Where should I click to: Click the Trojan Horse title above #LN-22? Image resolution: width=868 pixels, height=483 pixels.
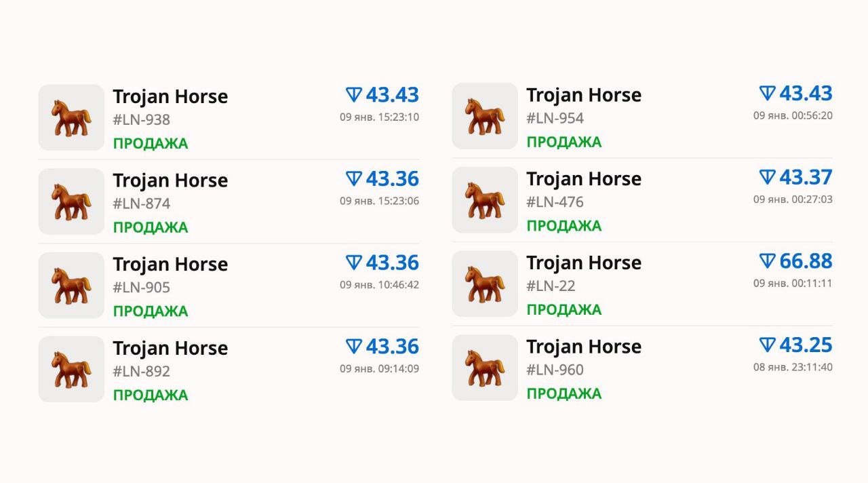pyautogui.click(x=584, y=263)
